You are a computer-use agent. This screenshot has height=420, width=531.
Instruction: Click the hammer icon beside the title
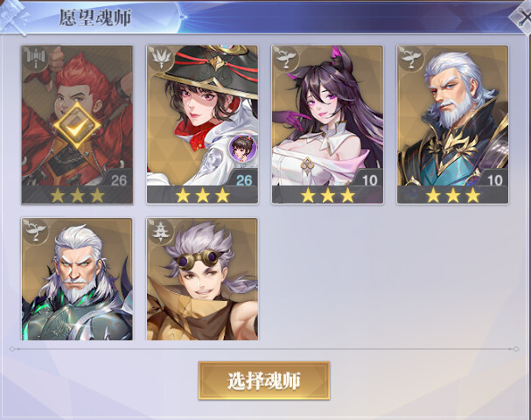coord(15,17)
